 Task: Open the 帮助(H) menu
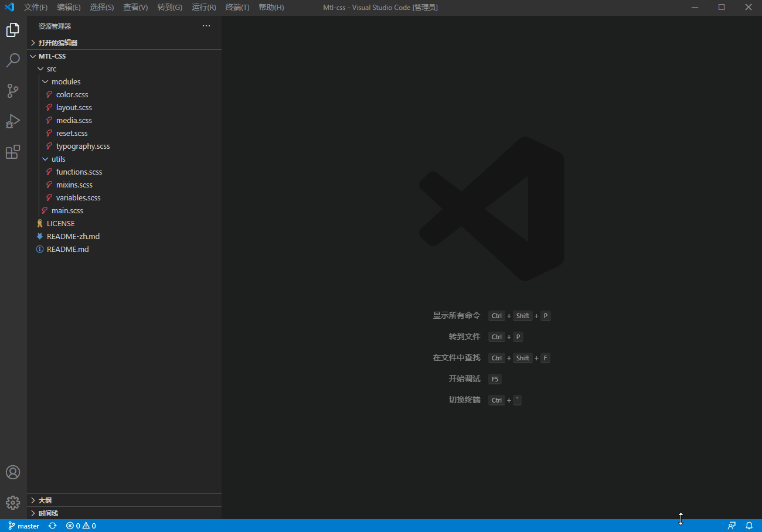271,7
